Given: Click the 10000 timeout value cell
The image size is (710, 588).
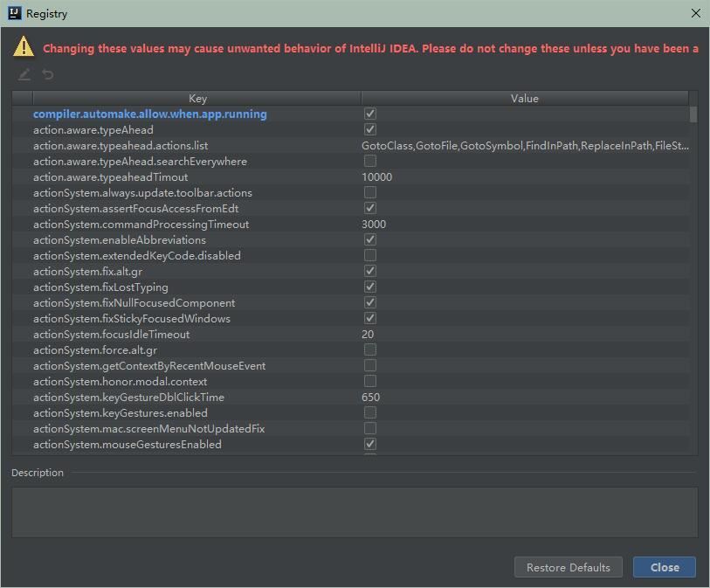Looking at the screenshot, I should pos(376,176).
